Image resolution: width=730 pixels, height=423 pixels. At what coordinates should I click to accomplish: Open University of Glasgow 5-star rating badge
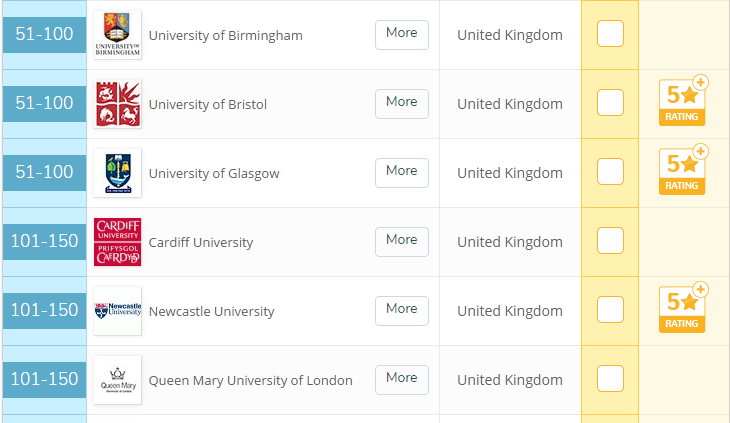(x=683, y=171)
